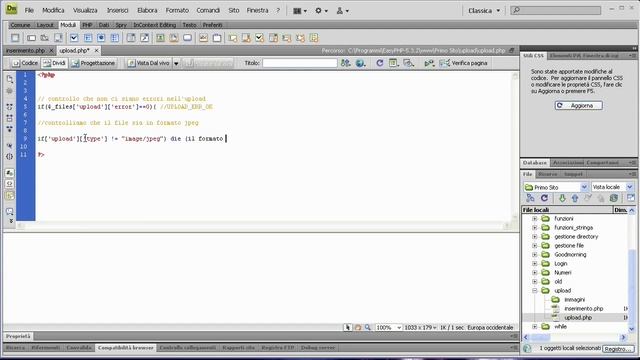Insert a Checkbox form element
Image resolution: width=640 pixels, height=360 pixels.
tap(74, 38)
